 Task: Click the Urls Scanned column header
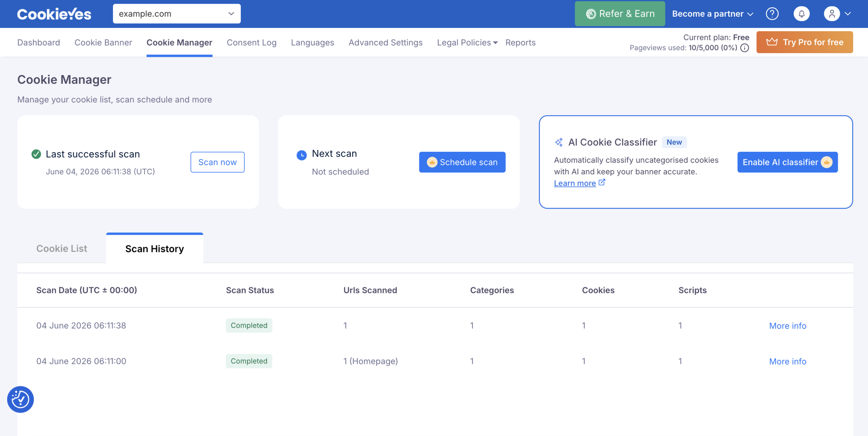pyautogui.click(x=370, y=290)
